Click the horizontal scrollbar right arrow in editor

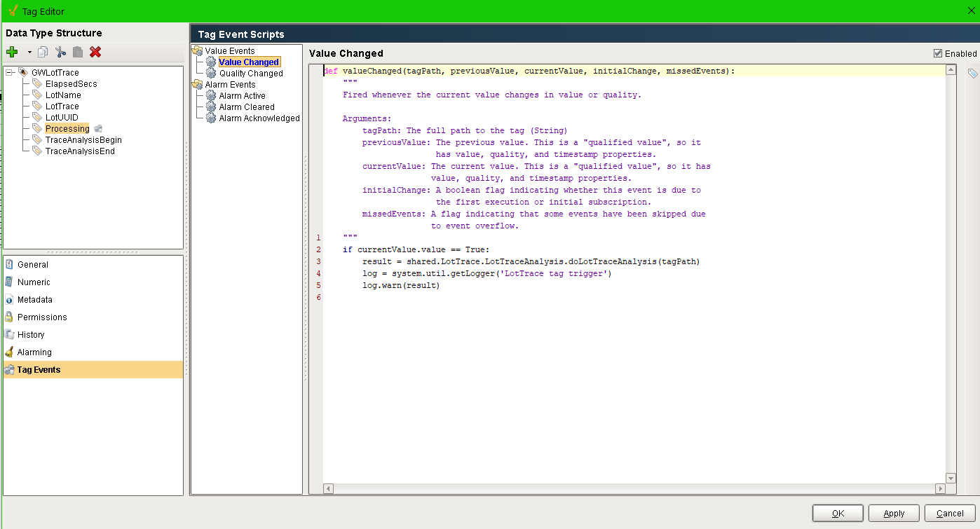click(x=940, y=488)
